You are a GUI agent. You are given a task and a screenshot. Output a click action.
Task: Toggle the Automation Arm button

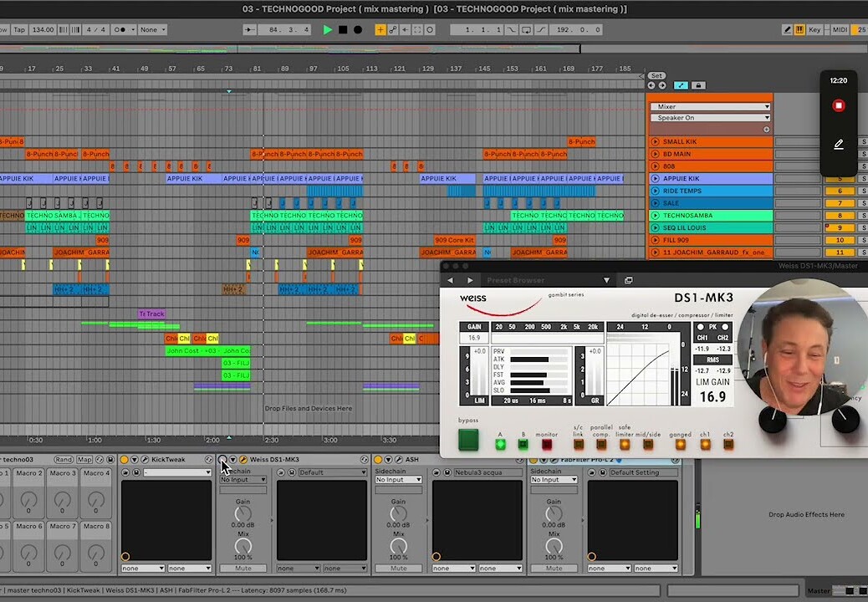pyautogui.click(x=393, y=30)
